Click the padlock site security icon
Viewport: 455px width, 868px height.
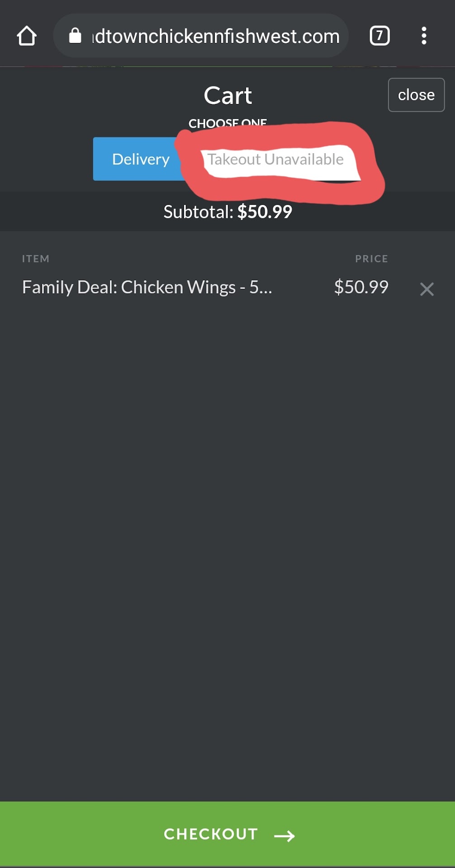coord(75,36)
